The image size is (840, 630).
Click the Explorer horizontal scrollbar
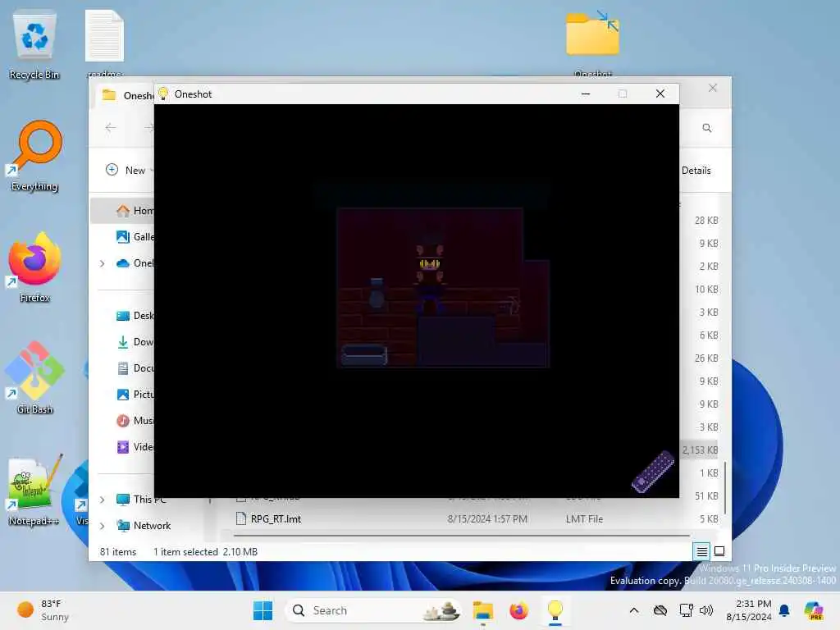click(462, 535)
